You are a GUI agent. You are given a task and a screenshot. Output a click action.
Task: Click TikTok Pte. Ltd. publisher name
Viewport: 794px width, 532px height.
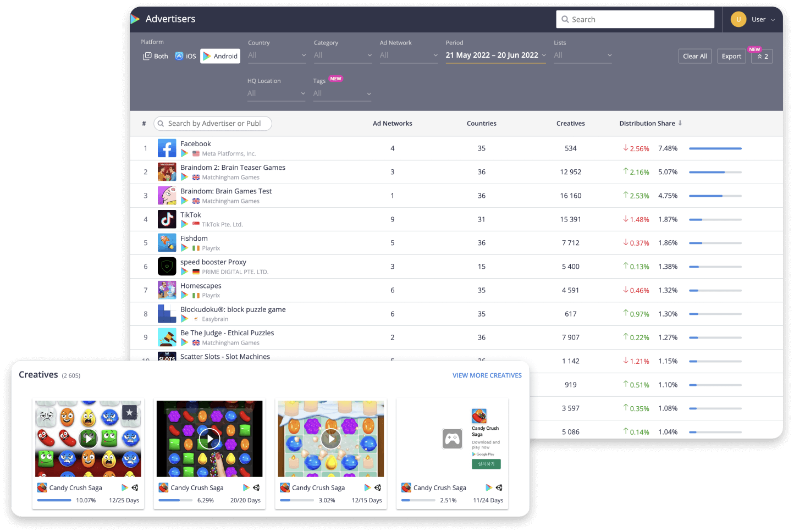tap(222, 225)
